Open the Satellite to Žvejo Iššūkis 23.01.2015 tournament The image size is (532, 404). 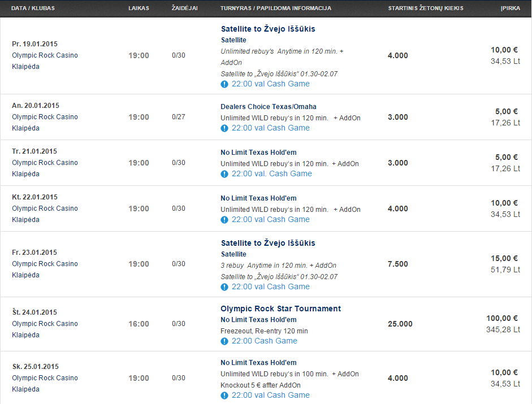(268, 243)
